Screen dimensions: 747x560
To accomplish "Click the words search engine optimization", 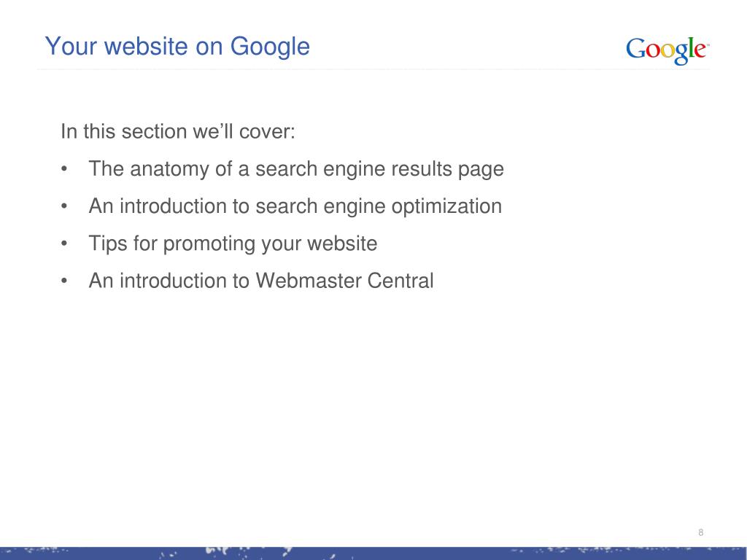I will (379, 206).
